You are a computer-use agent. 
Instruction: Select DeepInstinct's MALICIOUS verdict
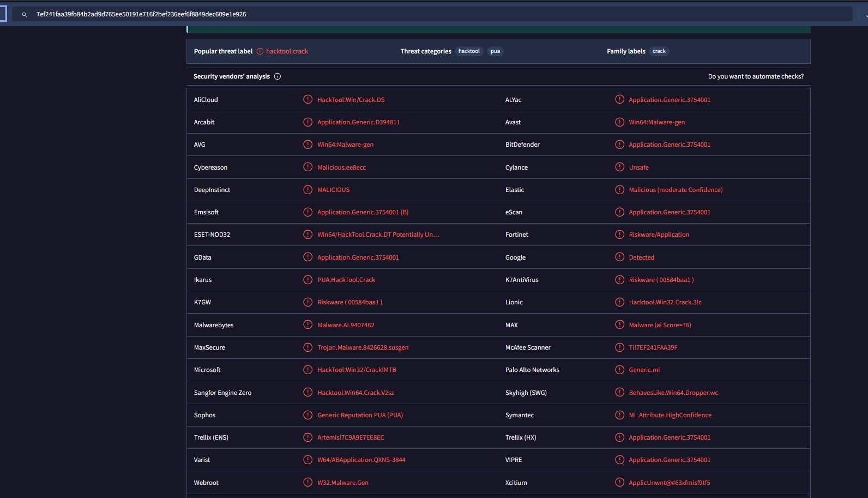334,190
